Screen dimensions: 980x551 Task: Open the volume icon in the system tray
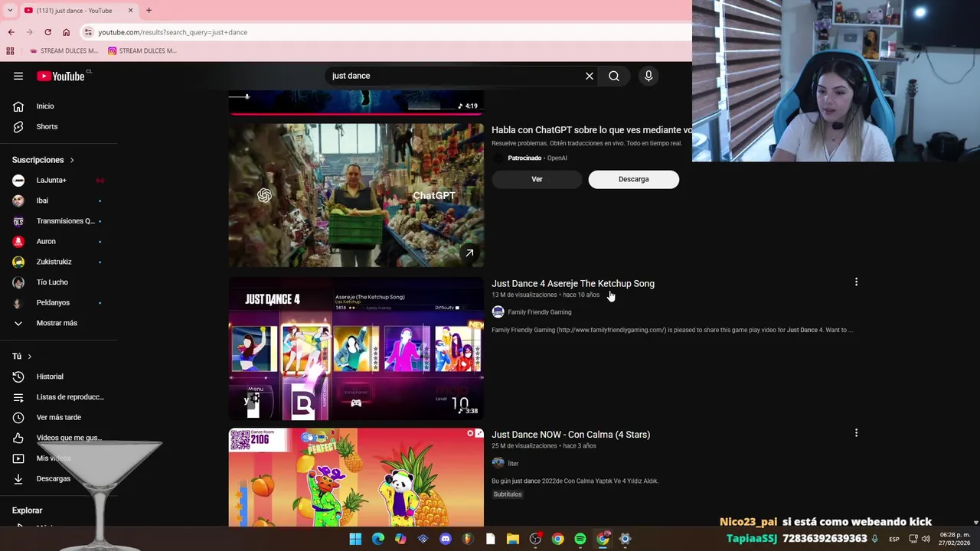click(926, 539)
